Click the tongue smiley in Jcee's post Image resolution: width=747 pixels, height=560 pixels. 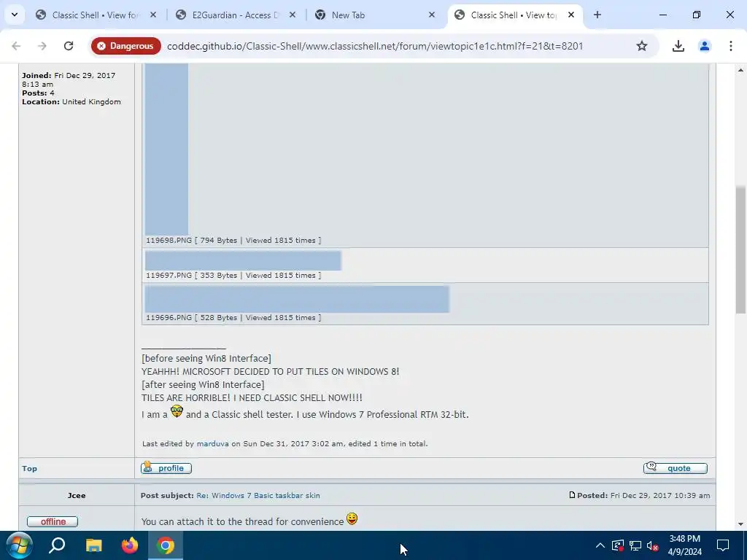point(352,518)
